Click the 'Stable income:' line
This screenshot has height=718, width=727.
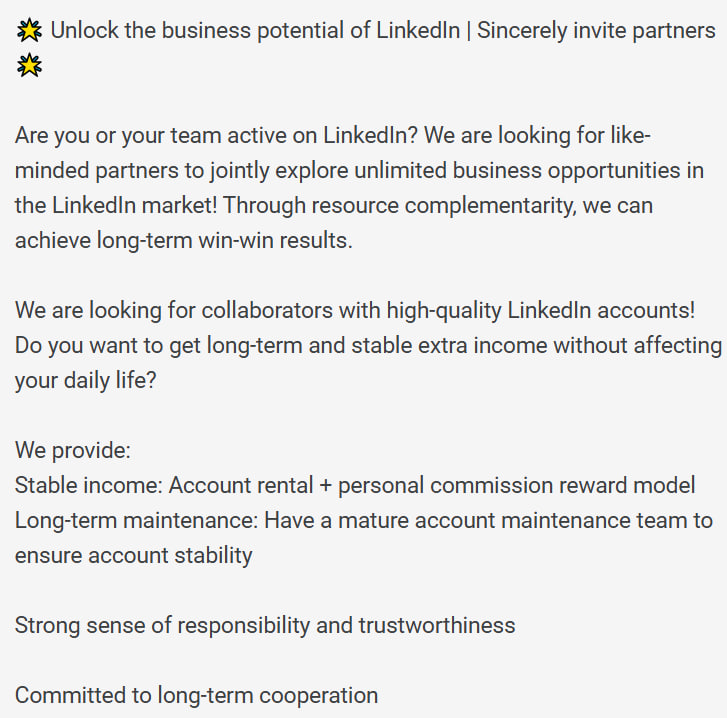[x=355, y=486]
